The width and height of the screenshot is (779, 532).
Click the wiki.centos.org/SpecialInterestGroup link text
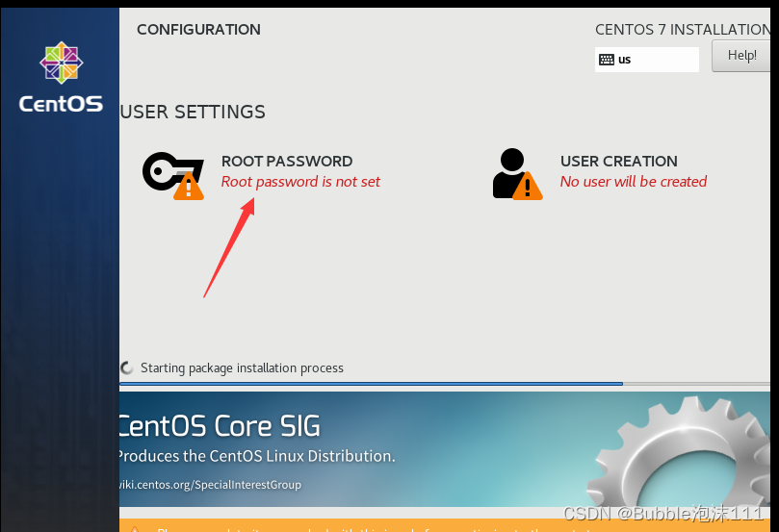[x=210, y=484]
